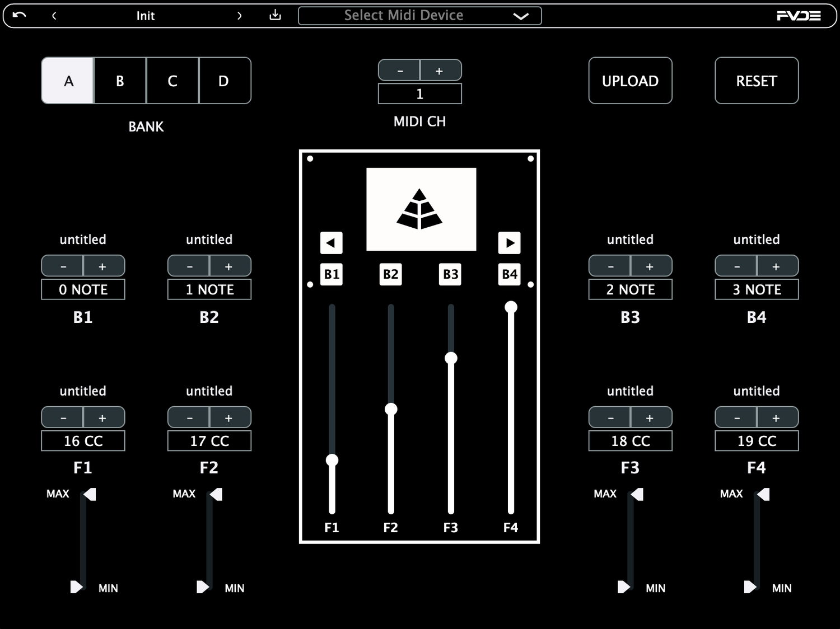This screenshot has width=840, height=629.
Task: Click the 19 CC value field
Action: click(x=757, y=441)
